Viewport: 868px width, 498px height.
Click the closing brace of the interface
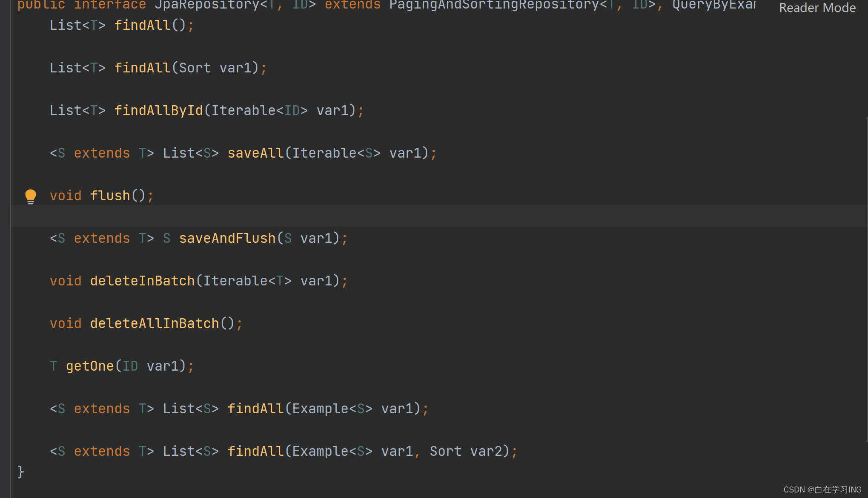tap(21, 472)
